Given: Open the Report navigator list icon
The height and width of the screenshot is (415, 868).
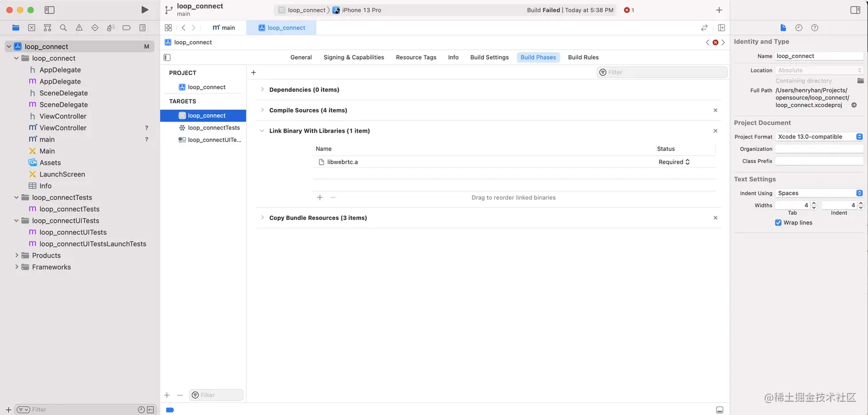Looking at the screenshot, I should [142, 28].
